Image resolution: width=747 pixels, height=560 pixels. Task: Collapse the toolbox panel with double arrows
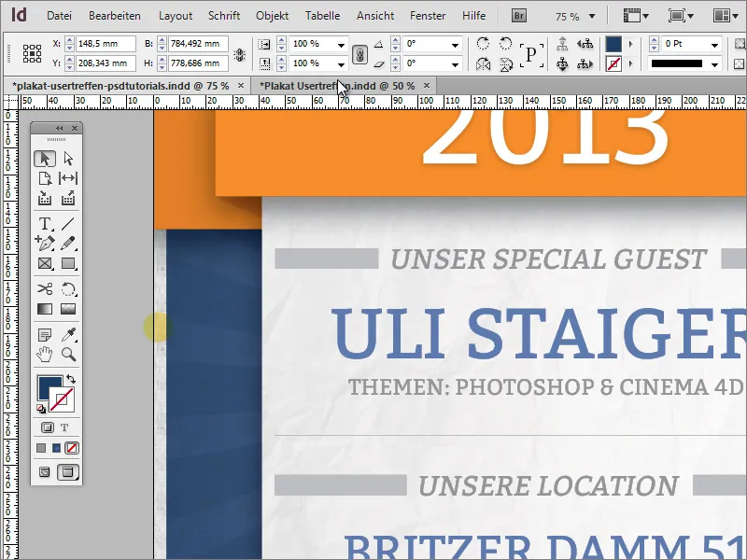(59, 128)
